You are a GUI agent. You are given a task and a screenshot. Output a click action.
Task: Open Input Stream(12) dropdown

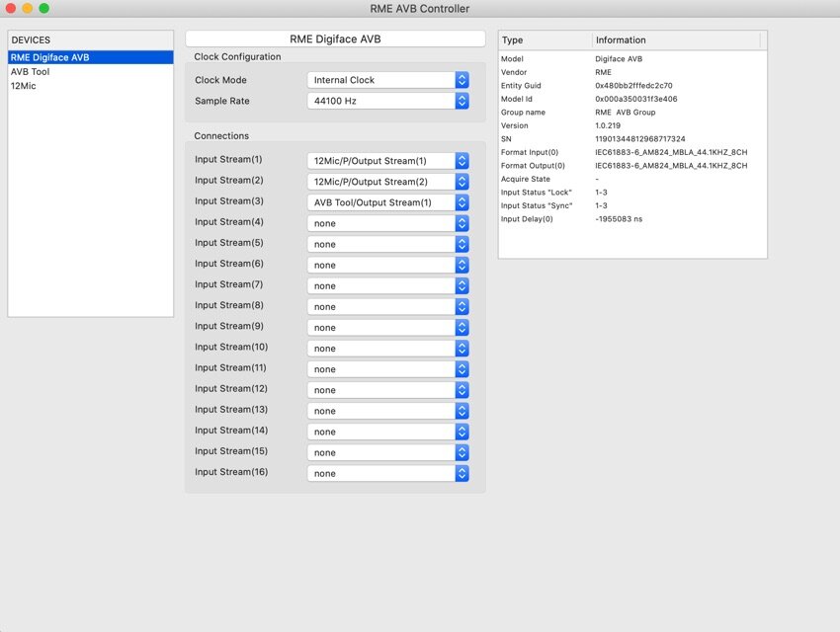click(387, 390)
